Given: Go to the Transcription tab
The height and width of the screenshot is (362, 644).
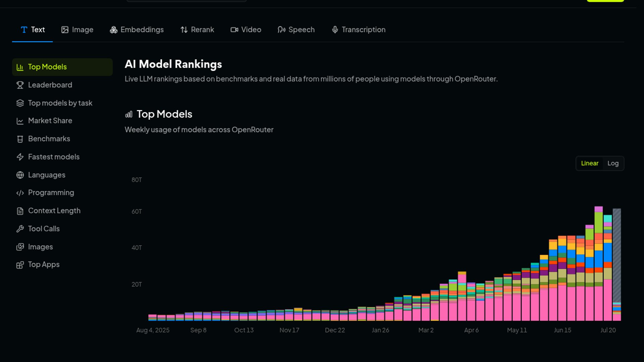Looking at the screenshot, I should click(359, 30).
